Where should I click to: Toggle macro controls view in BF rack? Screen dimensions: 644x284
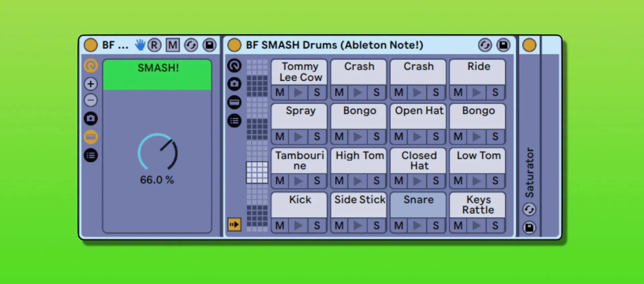pos(91,66)
